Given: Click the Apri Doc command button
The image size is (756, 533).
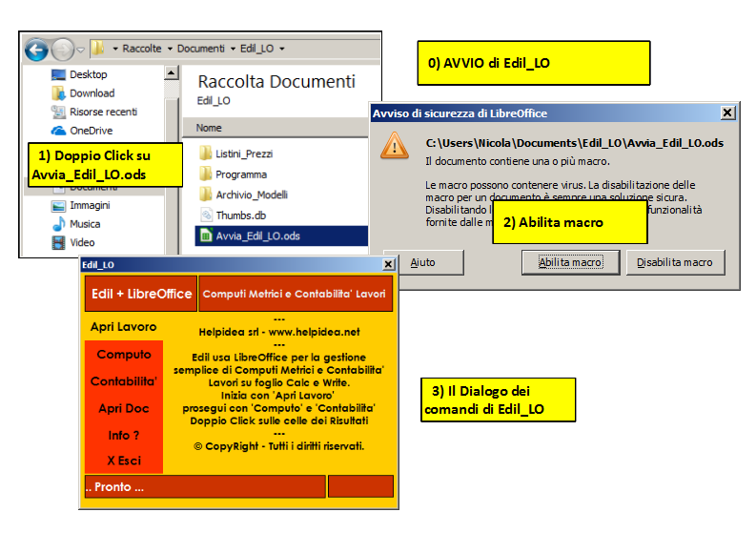Looking at the screenshot, I should tap(124, 408).
